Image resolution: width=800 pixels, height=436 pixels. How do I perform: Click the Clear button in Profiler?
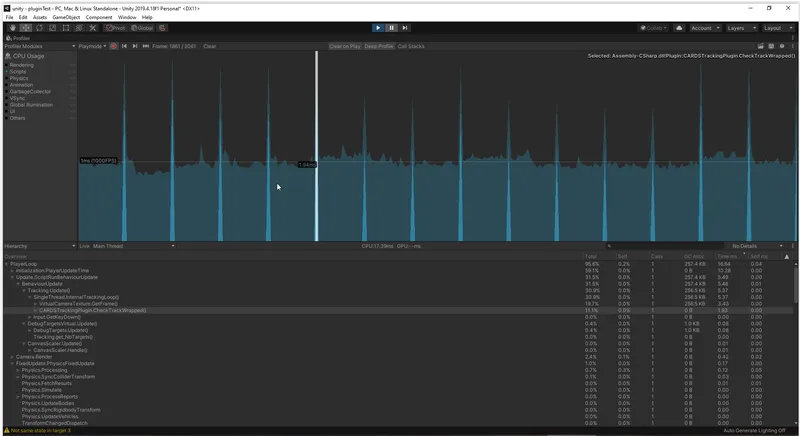pos(209,46)
